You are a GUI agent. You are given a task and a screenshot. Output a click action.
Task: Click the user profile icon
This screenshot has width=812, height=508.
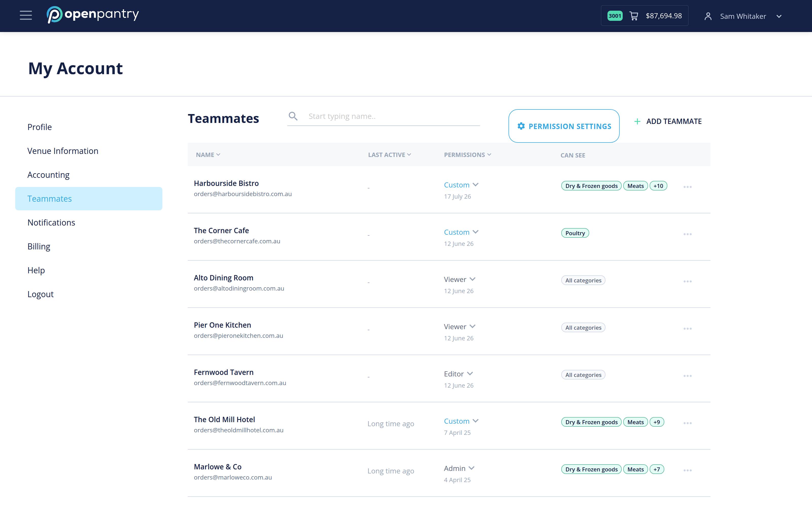pyautogui.click(x=708, y=16)
